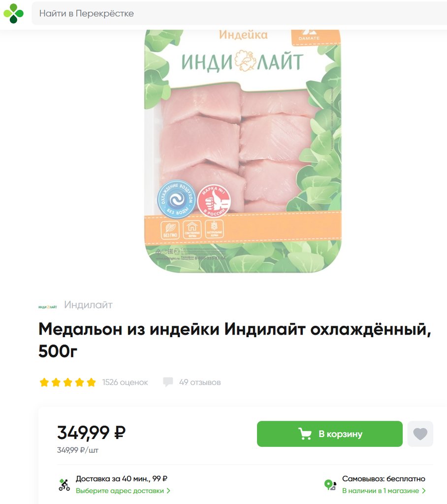Add product with В корзину button
Image resolution: width=447 pixels, height=504 pixels.
[330, 434]
